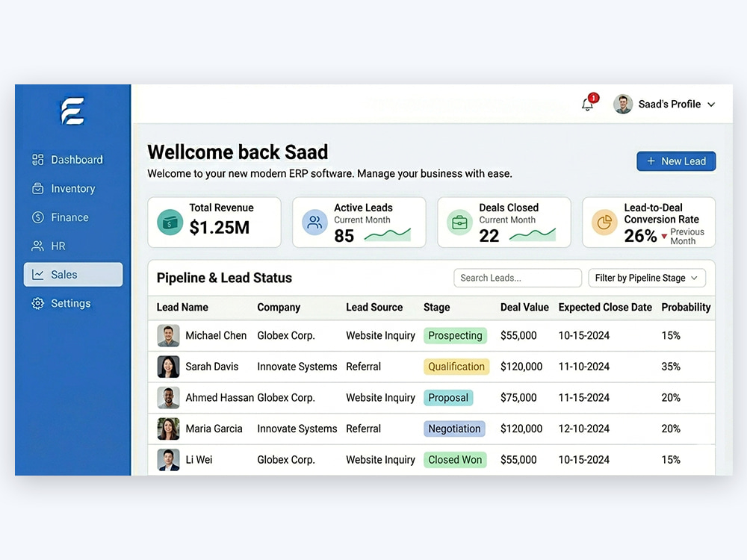Click the 85 active leads value
This screenshot has height=560, width=747.
(344, 236)
